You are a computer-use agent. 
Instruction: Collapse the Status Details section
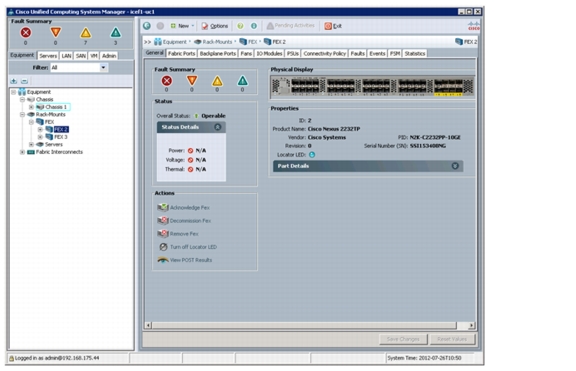[x=217, y=127]
